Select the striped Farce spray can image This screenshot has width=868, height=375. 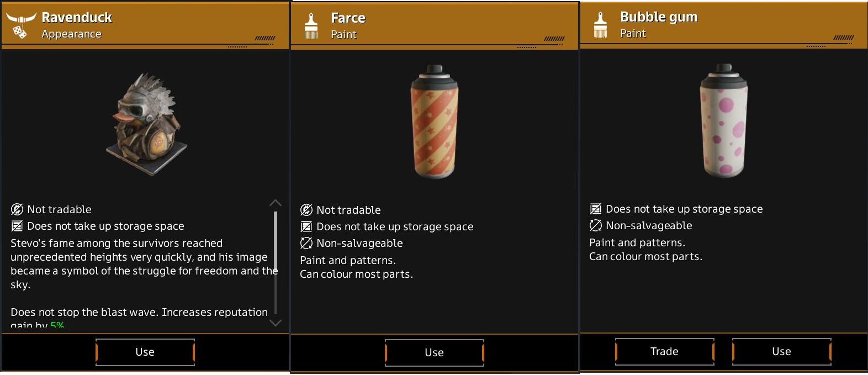[x=435, y=122]
